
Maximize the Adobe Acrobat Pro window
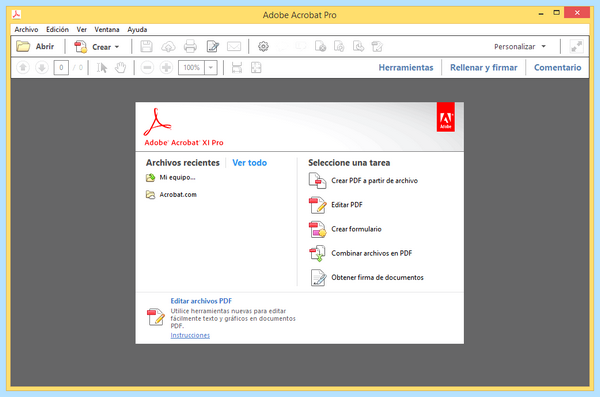[x=556, y=13]
